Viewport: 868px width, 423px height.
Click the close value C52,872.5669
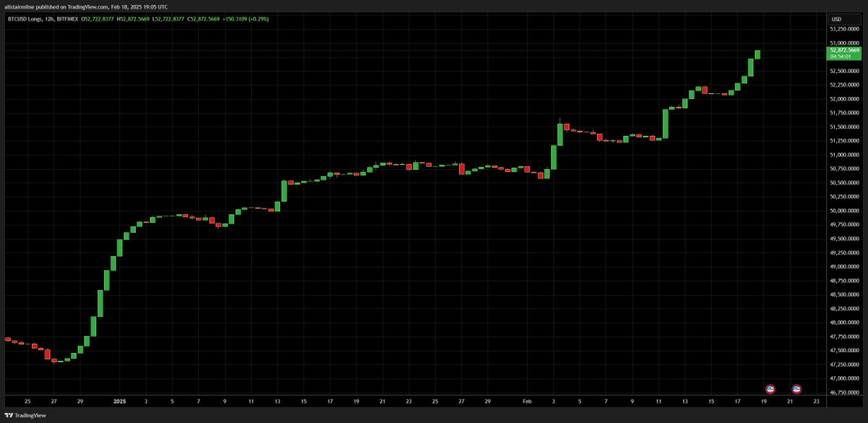[x=205, y=19]
